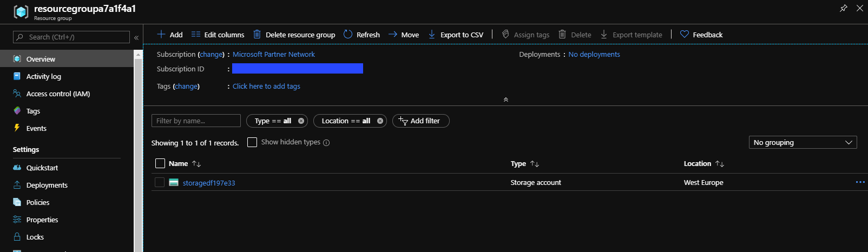Click Delete resource group trash icon
Image resolution: width=868 pixels, height=252 pixels.
pyautogui.click(x=257, y=35)
